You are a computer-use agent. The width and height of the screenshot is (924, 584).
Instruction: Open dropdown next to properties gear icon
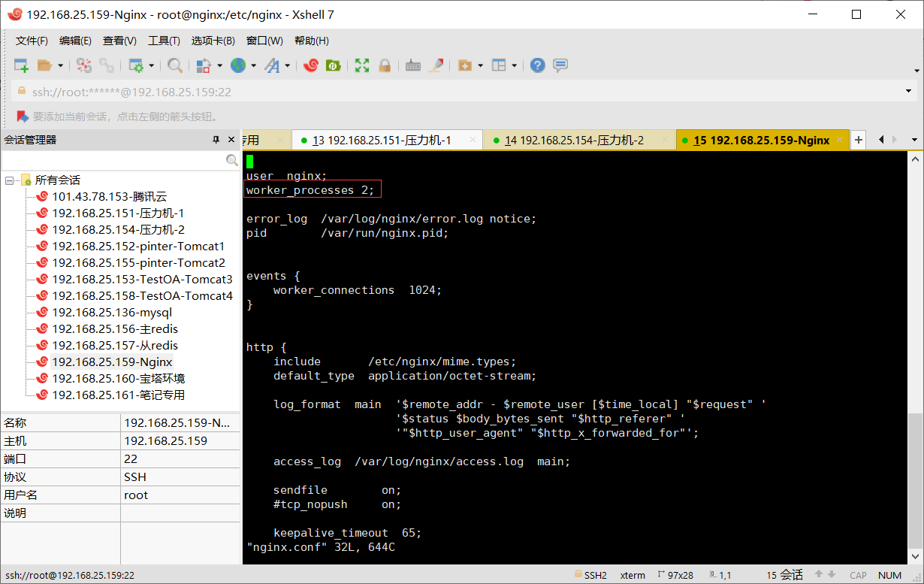click(x=151, y=66)
